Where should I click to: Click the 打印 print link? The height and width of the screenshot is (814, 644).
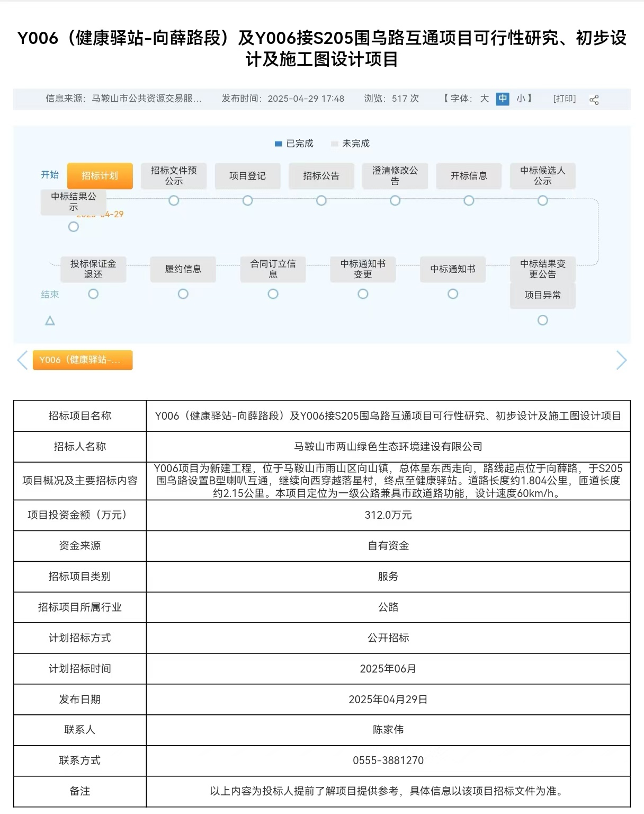point(564,99)
